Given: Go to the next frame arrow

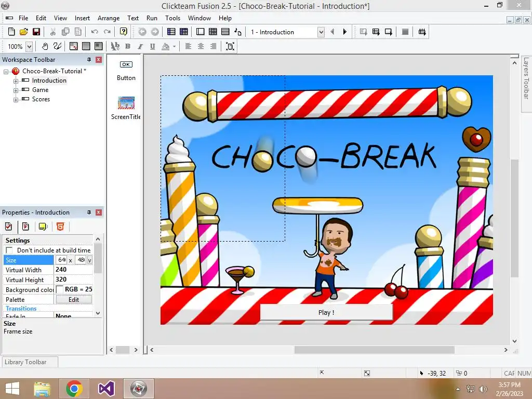Looking at the screenshot, I should coord(345,32).
